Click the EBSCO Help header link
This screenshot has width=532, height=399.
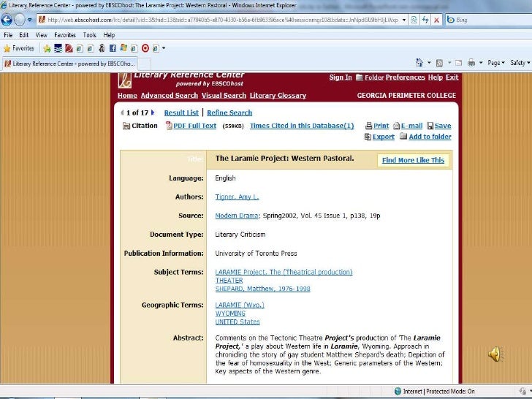pos(436,77)
